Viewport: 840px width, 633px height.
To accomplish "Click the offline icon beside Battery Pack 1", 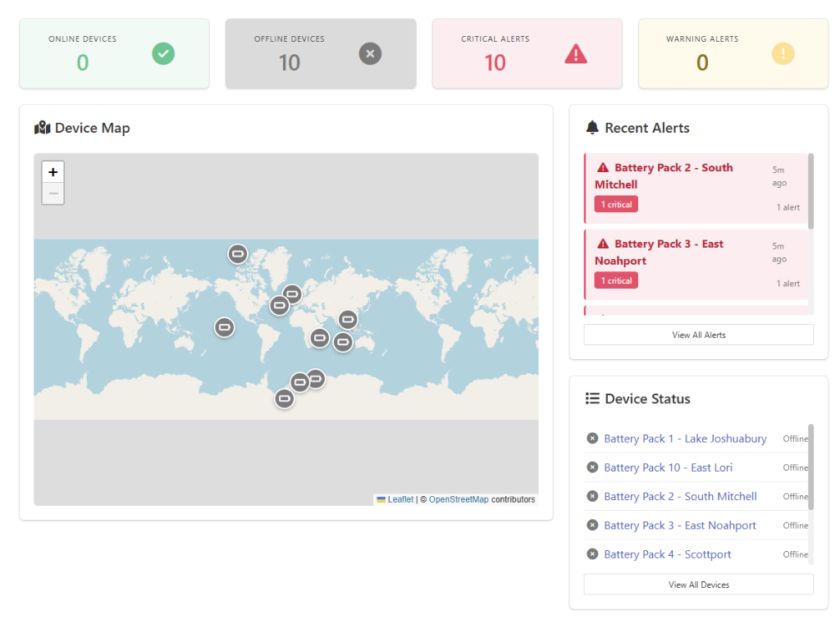I will [592, 438].
